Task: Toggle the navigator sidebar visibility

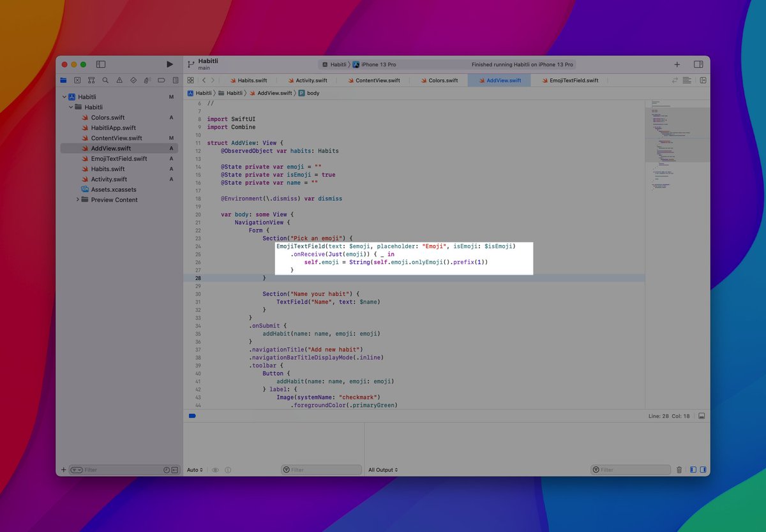Action: click(101, 64)
